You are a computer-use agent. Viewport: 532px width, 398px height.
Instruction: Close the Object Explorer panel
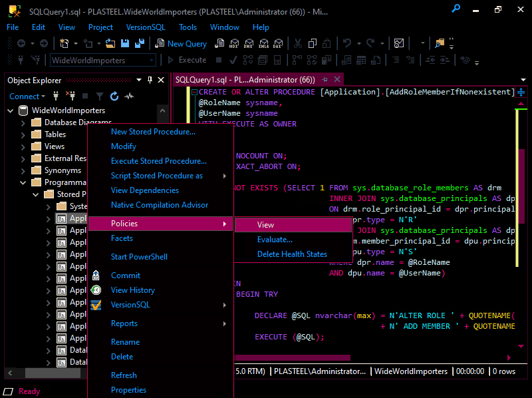(161, 80)
